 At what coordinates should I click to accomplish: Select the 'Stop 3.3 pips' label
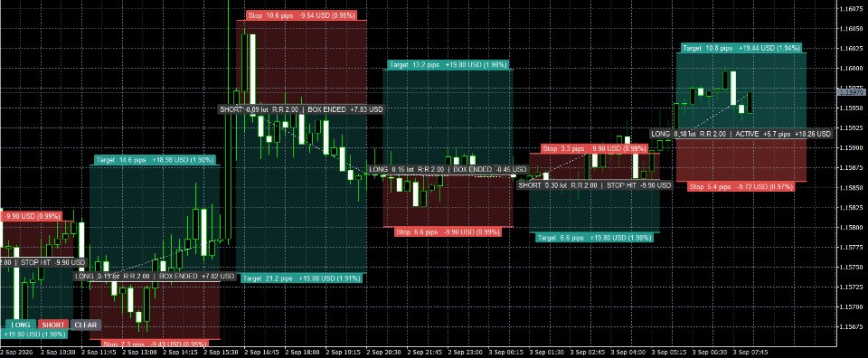click(x=595, y=149)
